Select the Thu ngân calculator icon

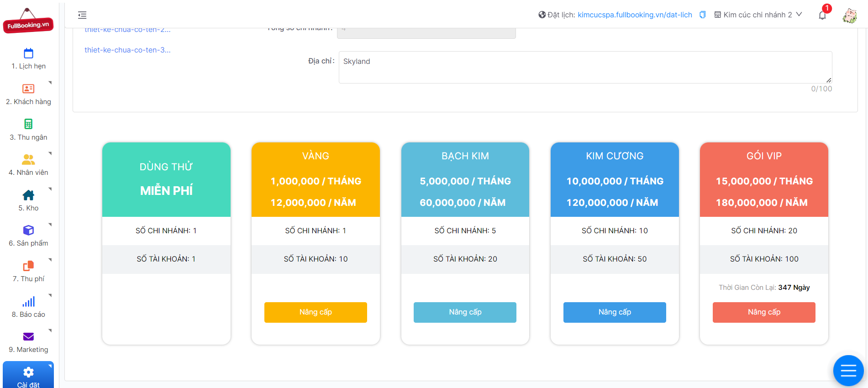tap(28, 124)
